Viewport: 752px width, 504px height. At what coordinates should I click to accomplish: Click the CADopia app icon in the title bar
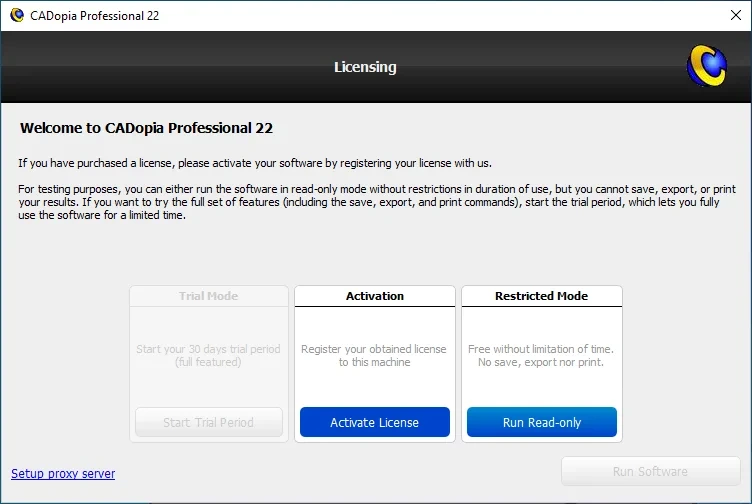[17, 15]
